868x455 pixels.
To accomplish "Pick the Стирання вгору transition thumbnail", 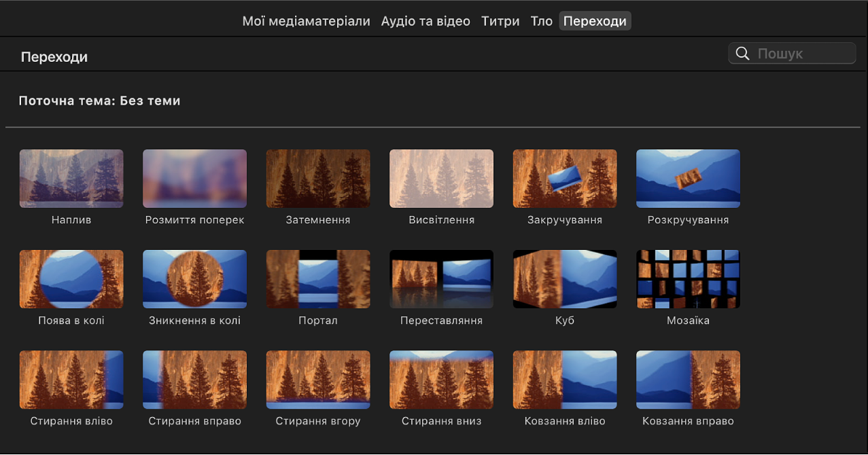I will point(318,380).
